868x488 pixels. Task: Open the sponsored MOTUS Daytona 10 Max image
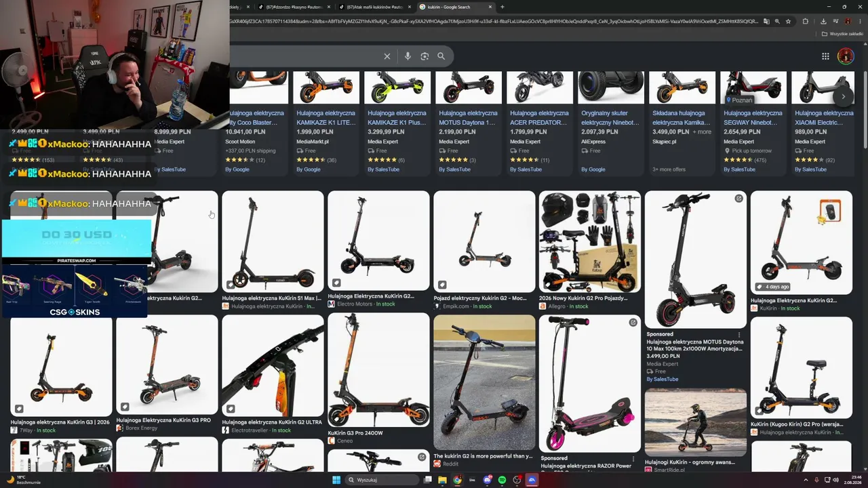click(x=696, y=260)
